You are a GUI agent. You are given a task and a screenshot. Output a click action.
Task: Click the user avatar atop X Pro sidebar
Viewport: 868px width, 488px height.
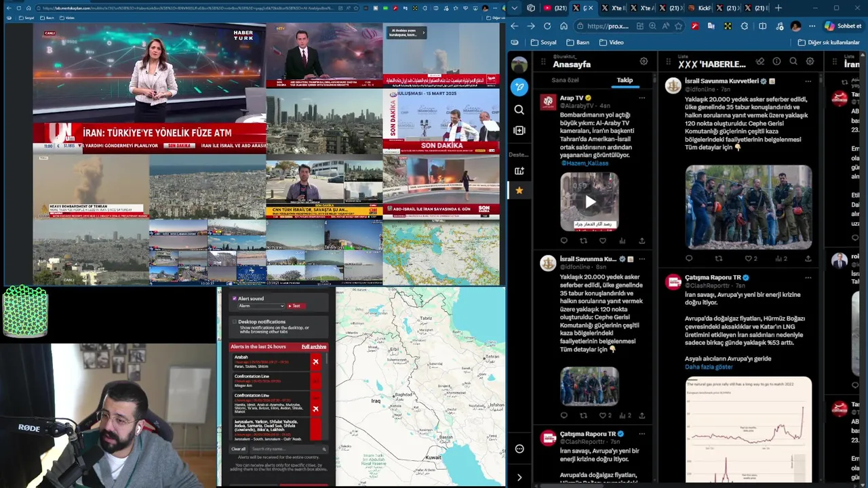pyautogui.click(x=519, y=64)
